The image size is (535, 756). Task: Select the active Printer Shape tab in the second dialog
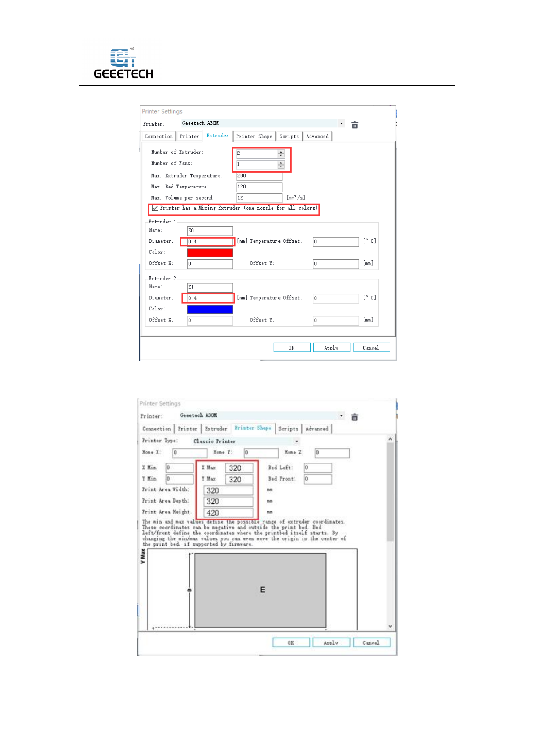[x=253, y=428]
